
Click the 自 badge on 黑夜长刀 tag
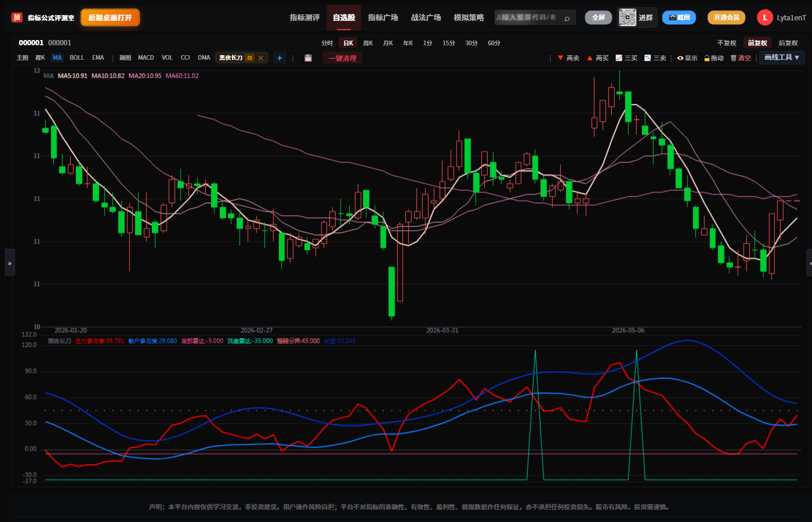(x=250, y=58)
